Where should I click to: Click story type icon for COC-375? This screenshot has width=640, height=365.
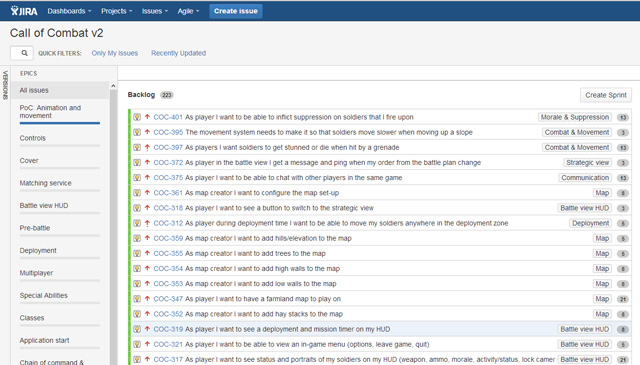(137, 178)
